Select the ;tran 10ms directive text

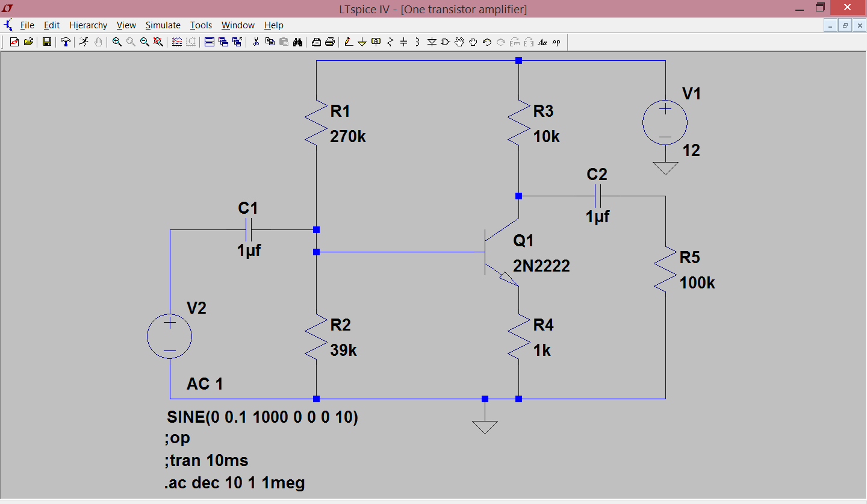tap(206, 461)
